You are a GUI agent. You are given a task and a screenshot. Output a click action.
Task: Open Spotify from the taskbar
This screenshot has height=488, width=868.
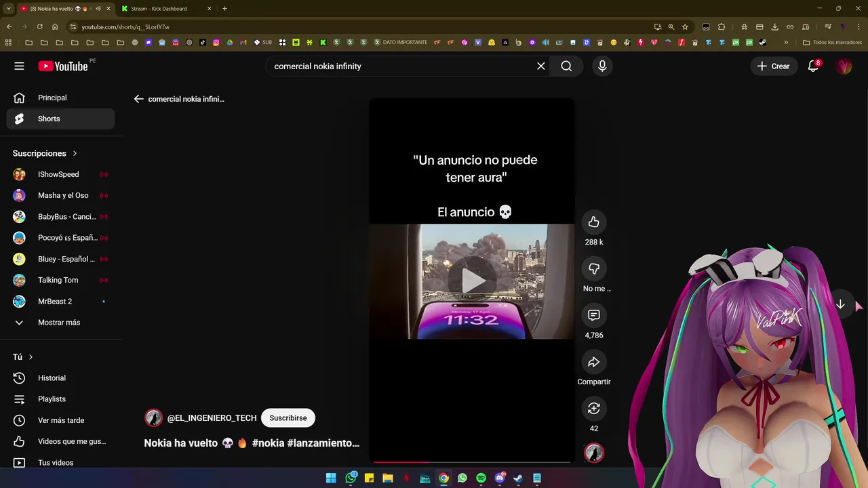point(481,478)
